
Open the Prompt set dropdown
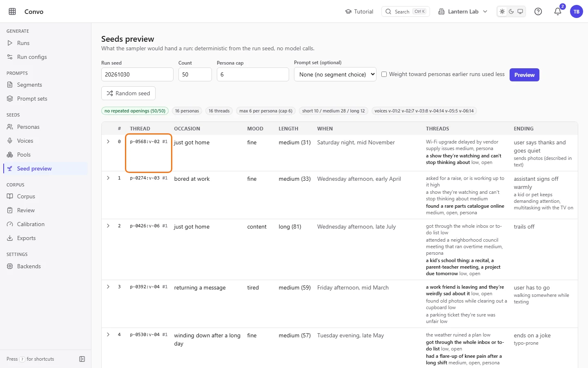click(335, 74)
